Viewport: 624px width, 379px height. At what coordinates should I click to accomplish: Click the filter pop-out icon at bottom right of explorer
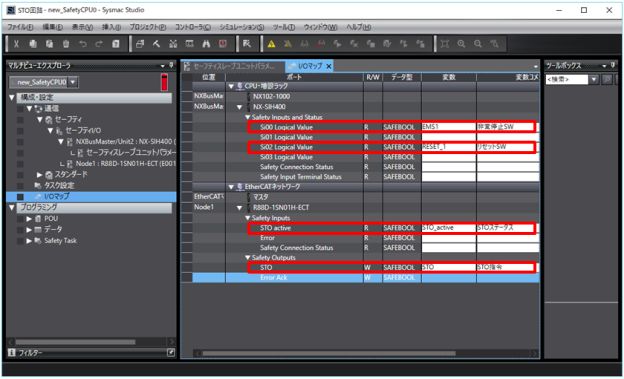[x=171, y=352]
